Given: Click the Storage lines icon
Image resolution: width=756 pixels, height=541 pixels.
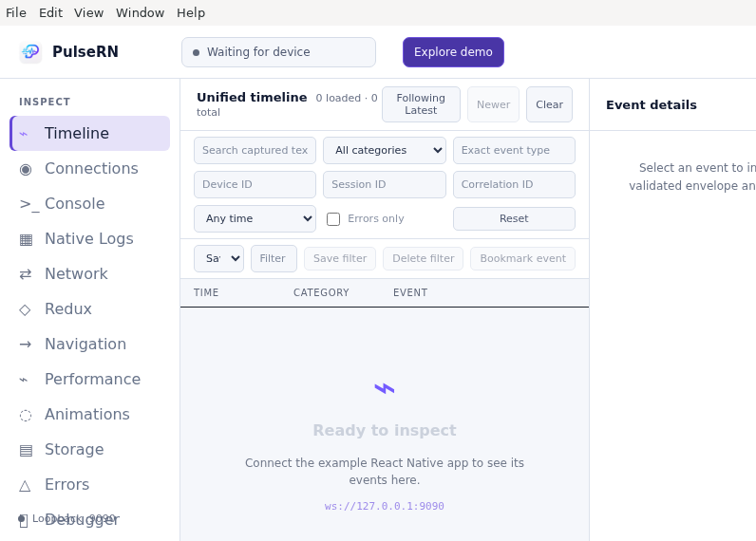Looking at the screenshot, I should [x=26, y=450].
